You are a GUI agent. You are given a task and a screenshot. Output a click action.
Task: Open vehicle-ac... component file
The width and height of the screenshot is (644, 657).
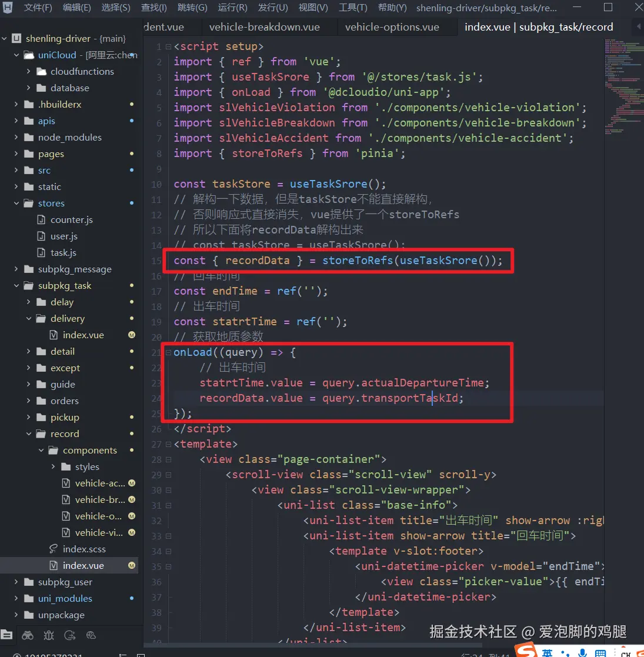pos(100,483)
